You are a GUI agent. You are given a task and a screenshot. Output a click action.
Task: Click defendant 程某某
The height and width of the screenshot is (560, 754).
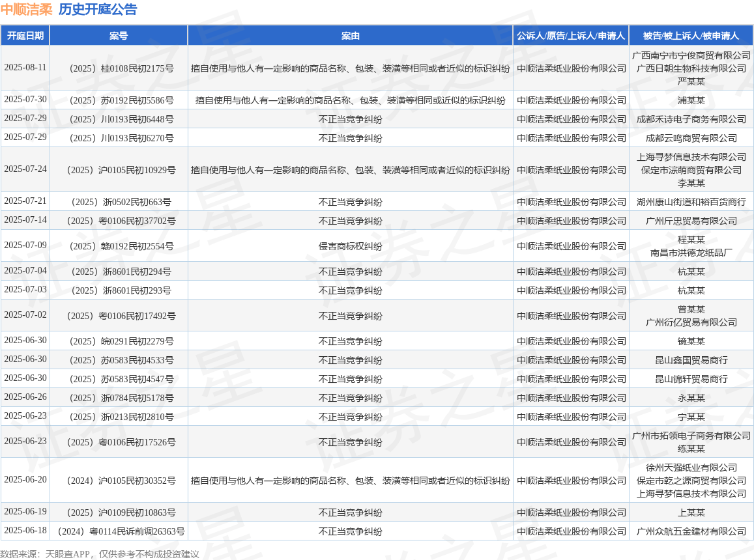tap(691, 240)
